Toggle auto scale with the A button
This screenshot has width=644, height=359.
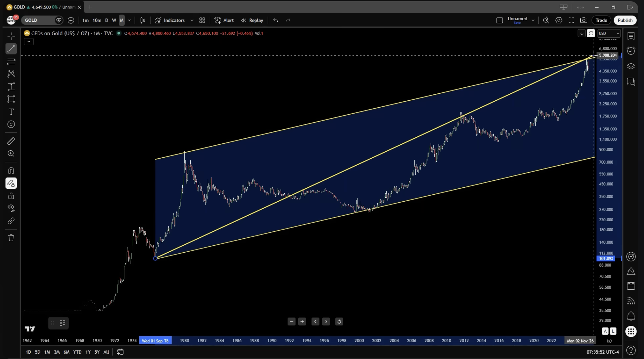[605, 331]
